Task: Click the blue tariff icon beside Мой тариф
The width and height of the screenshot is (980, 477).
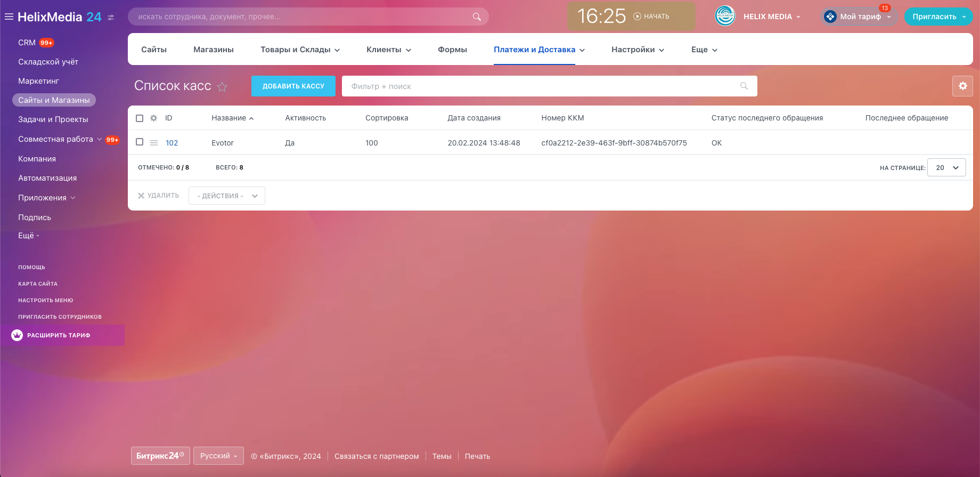Action: coord(830,17)
